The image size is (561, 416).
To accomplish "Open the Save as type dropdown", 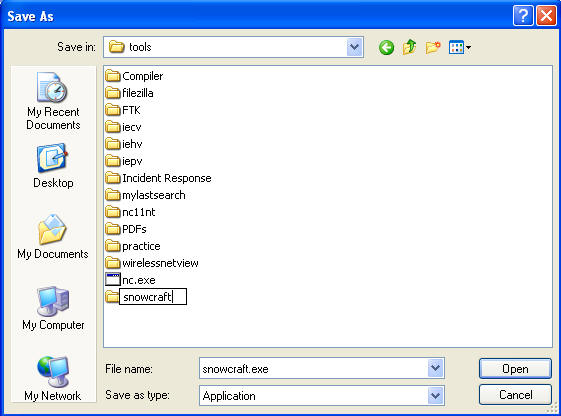I will 435,396.
